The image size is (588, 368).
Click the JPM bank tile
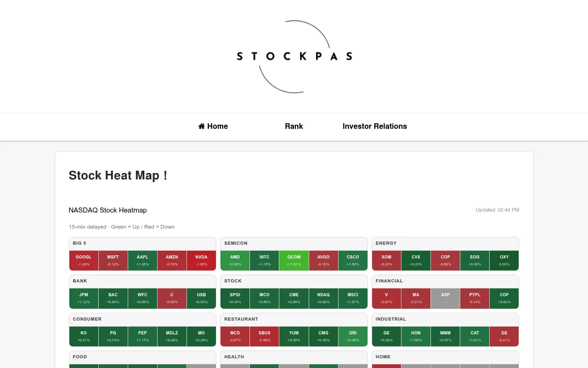tap(84, 298)
